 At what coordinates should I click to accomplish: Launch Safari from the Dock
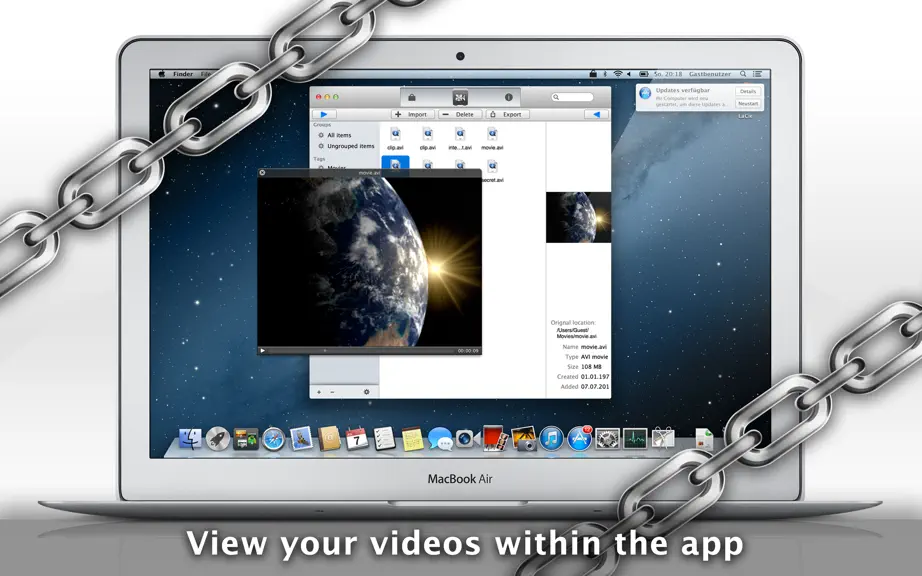[273, 438]
